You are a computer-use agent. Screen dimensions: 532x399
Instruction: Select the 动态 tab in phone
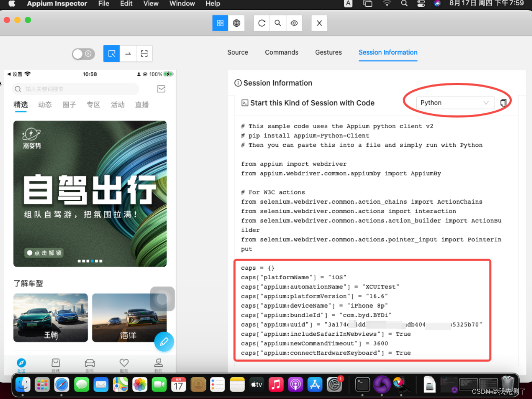click(x=45, y=105)
